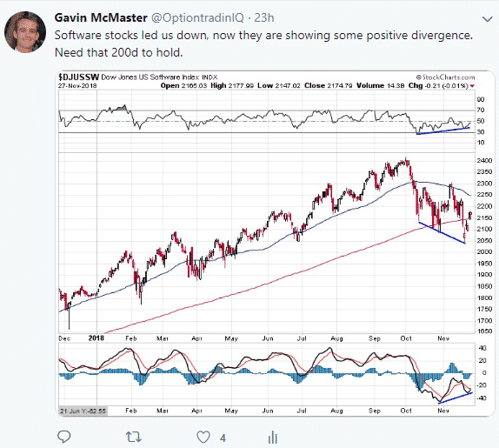
Task: Click the like count number 4
Action: (223, 438)
